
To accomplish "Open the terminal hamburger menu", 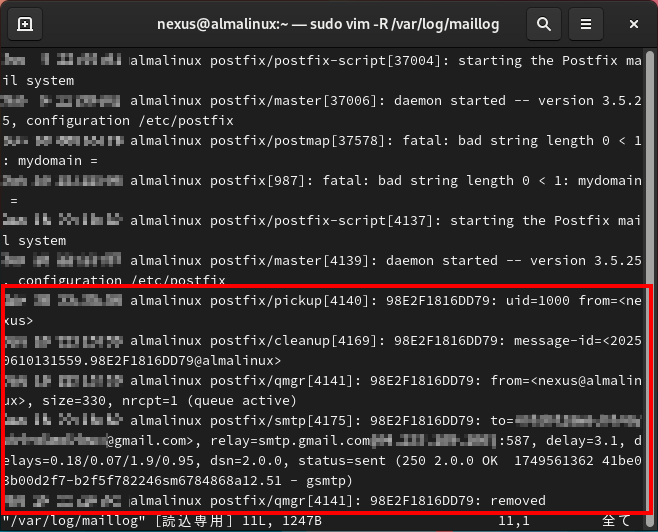I will coord(587,24).
